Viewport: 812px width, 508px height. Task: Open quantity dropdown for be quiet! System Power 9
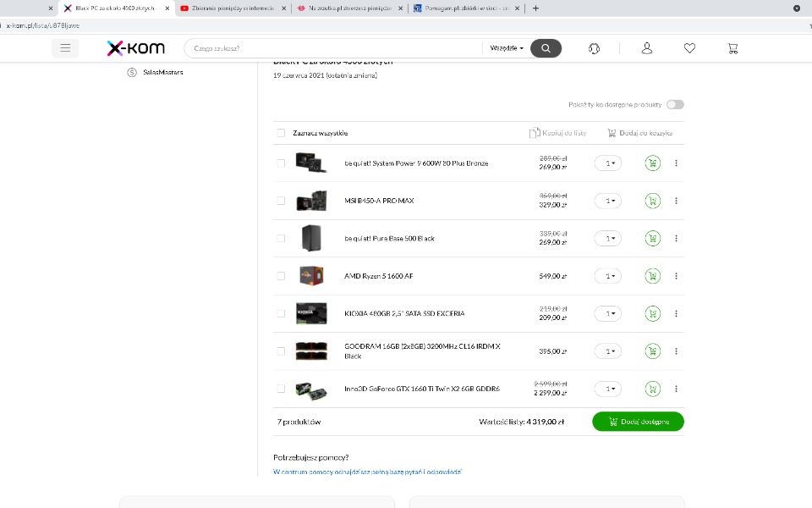coord(607,163)
